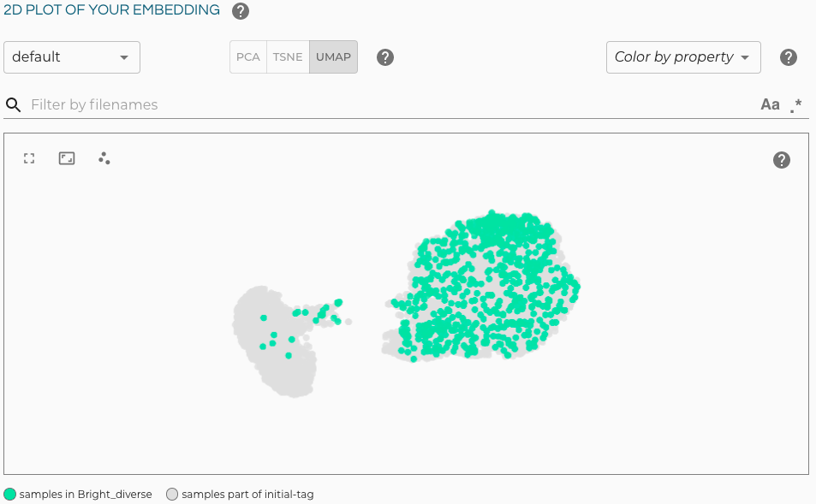
Task: Click help icon inside the plot area
Action: coord(781,160)
